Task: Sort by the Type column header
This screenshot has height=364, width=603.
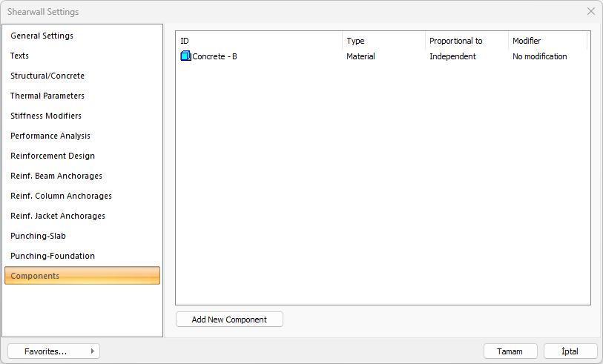Action: pyautogui.click(x=383, y=41)
